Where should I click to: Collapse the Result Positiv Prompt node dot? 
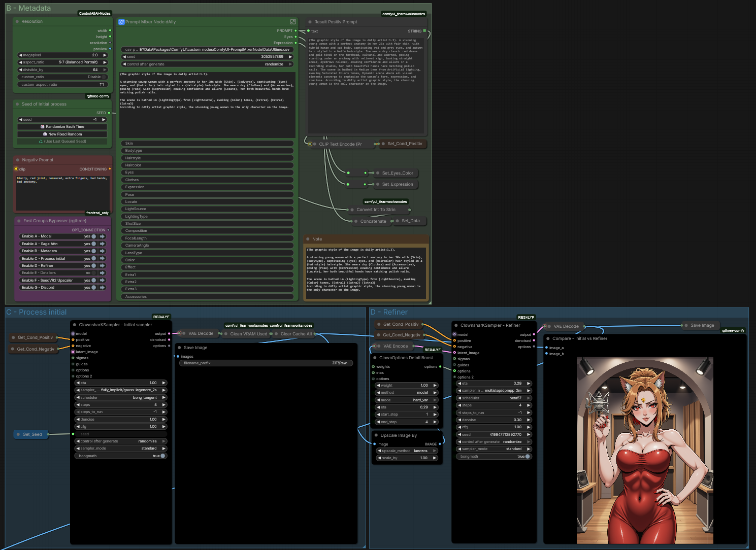pos(310,22)
